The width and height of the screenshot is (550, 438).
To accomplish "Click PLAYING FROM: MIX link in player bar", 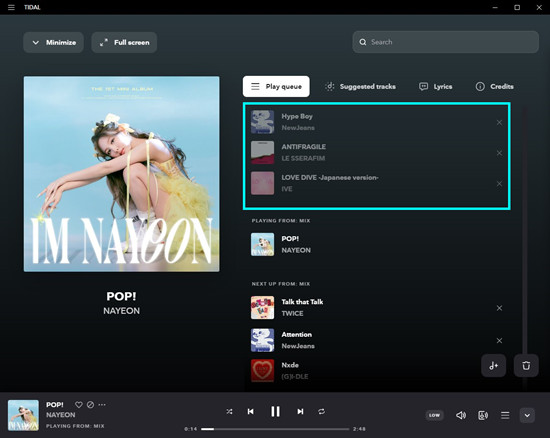I will point(75,426).
